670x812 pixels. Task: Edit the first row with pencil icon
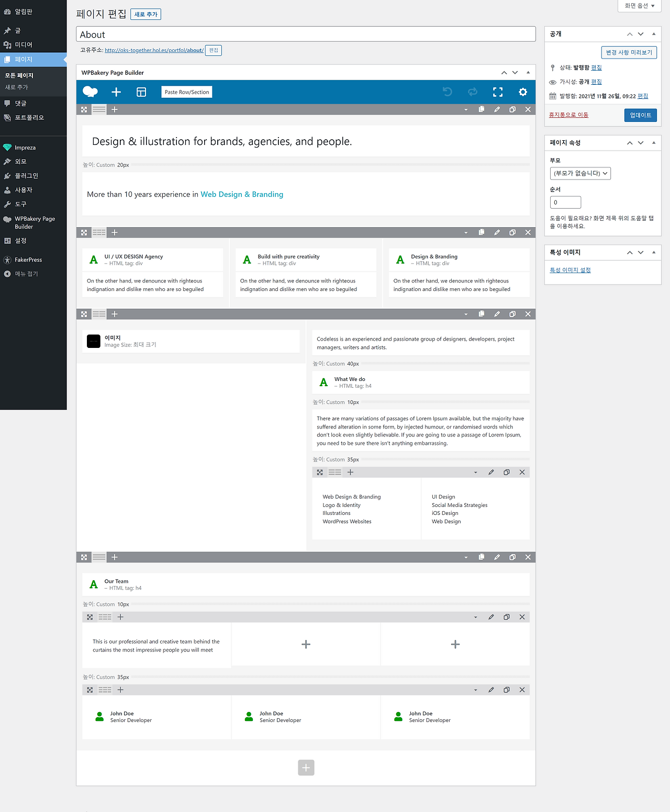coord(497,109)
